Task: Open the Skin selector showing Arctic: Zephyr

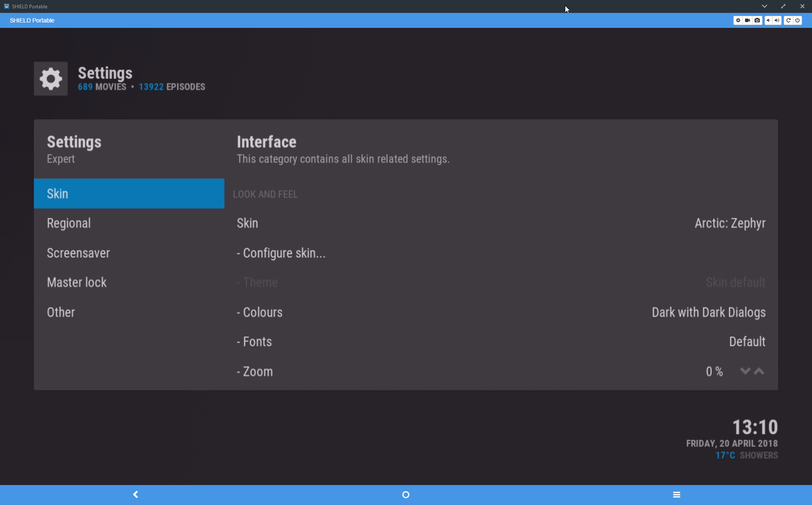Action: coord(458,223)
